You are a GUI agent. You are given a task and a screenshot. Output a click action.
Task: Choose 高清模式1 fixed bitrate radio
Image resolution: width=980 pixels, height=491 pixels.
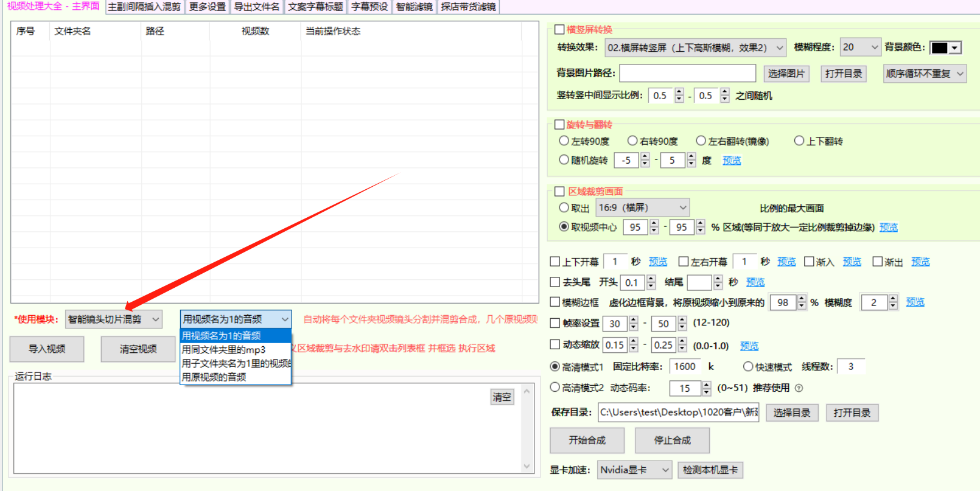point(555,366)
